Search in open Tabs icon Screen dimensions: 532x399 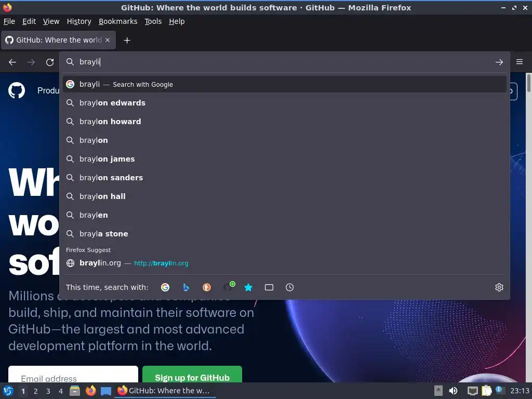point(269,287)
